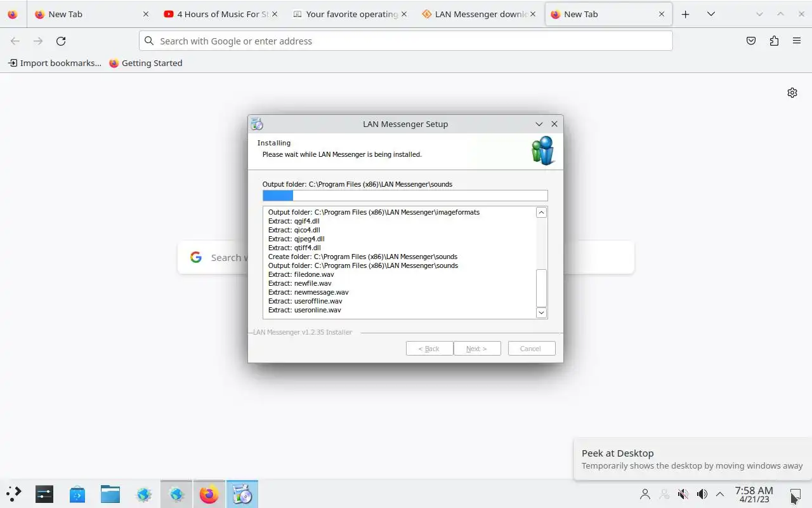812x508 pixels.
Task: Go forward one page in Firefox
Action: pos(38,41)
